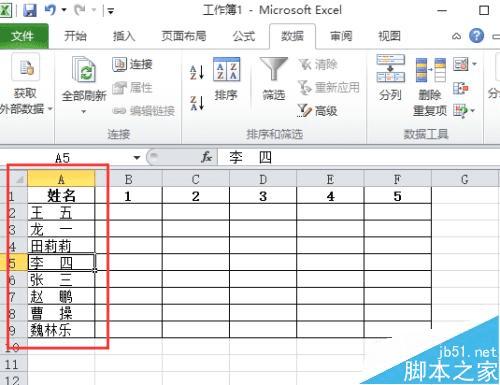Select column B header

(129, 179)
